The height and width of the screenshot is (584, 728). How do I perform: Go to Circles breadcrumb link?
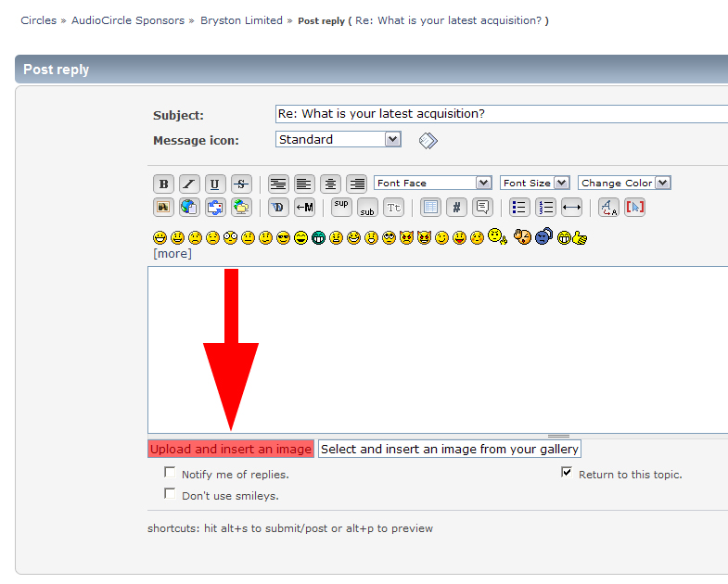tap(39, 20)
